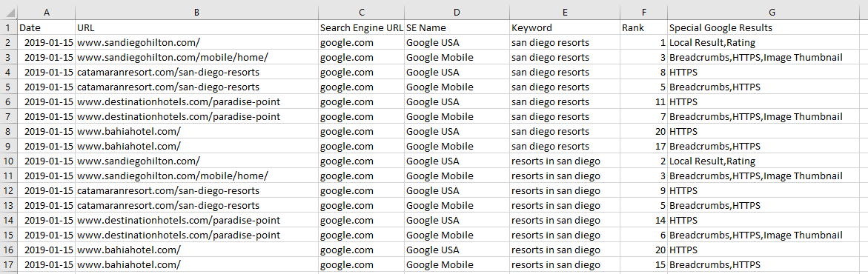
Task: Select URL cell in row 2
Action: pyautogui.click(x=197, y=42)
